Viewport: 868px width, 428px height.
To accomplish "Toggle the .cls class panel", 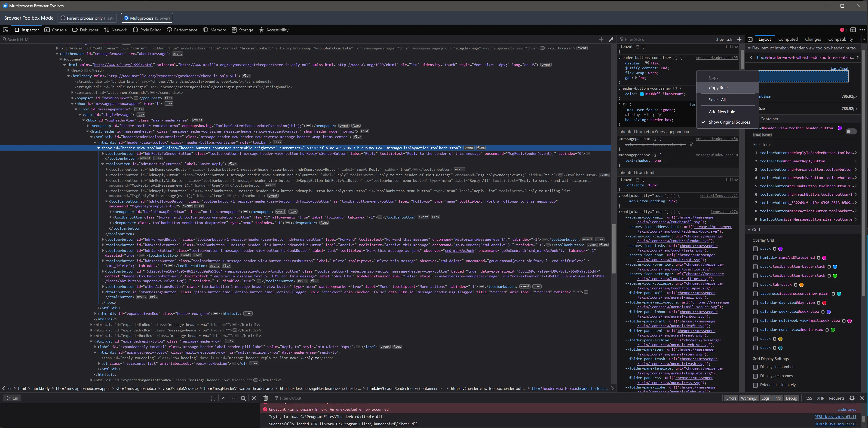I will 730,39.
